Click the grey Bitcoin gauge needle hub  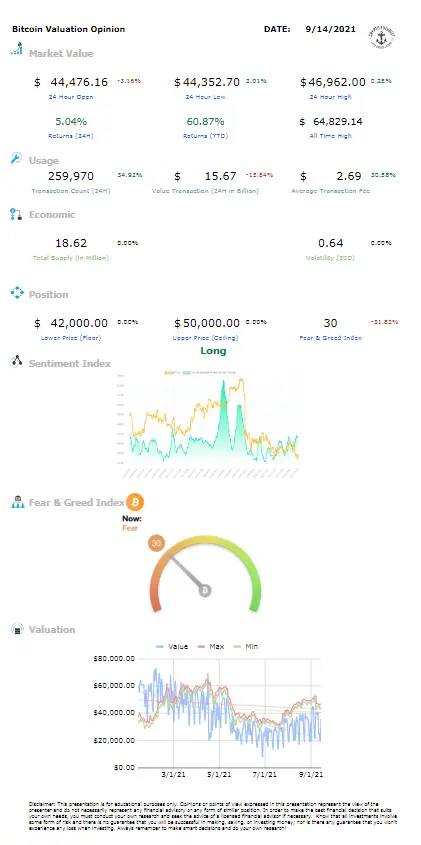pos(204,591)
